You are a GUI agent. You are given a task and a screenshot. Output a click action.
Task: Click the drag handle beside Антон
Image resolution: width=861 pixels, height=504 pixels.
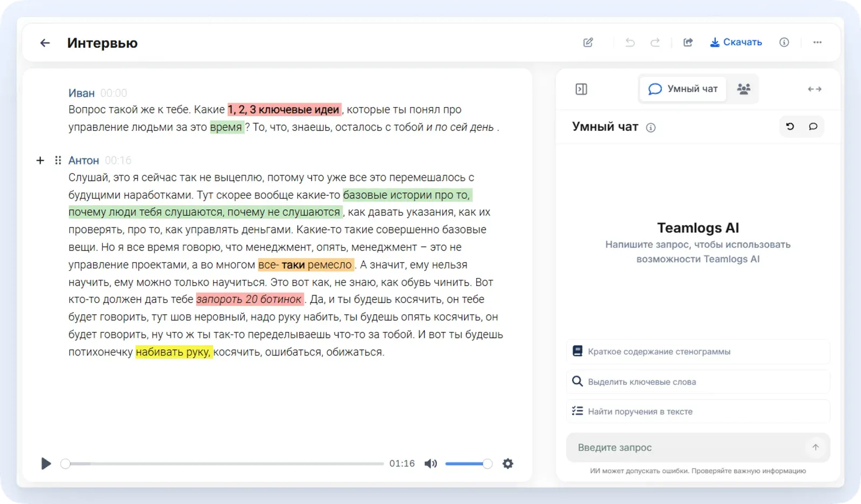[58, 160]
